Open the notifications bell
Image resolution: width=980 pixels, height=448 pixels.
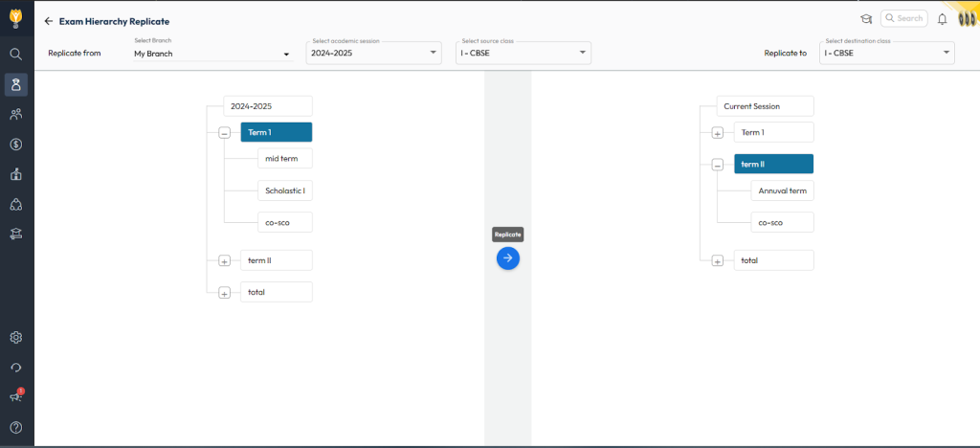pos(943,18)
